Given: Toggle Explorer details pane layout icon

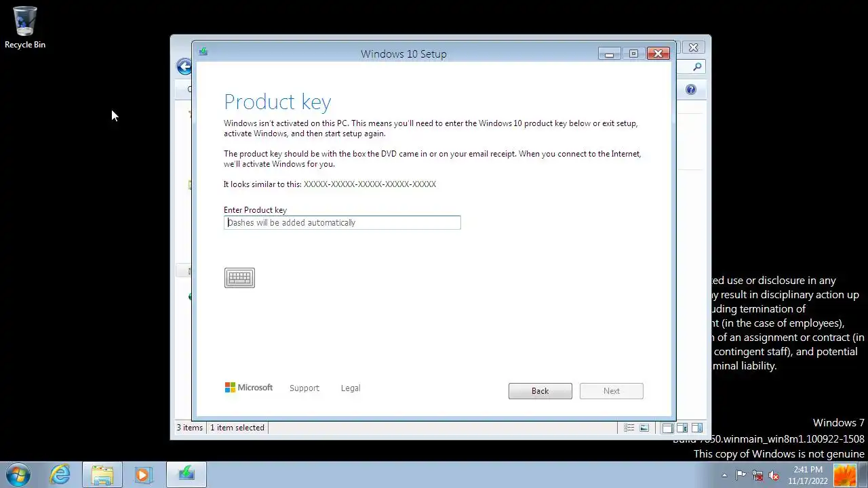Looking at the screenshot, I should (682, 428).
